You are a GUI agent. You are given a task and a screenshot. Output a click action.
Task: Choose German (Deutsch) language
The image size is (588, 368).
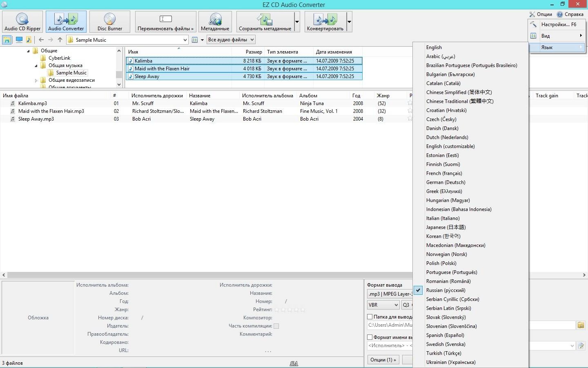tap(470, 182)
